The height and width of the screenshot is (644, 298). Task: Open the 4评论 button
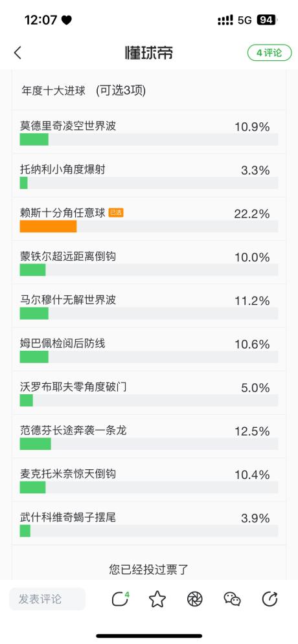(269, 52)
